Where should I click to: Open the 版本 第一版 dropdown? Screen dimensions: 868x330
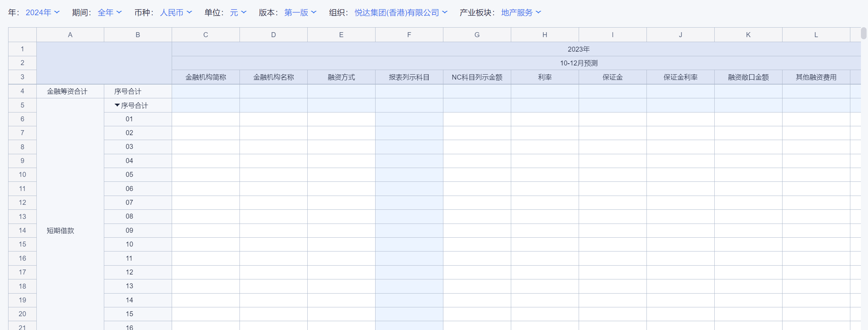pos(300,13)
